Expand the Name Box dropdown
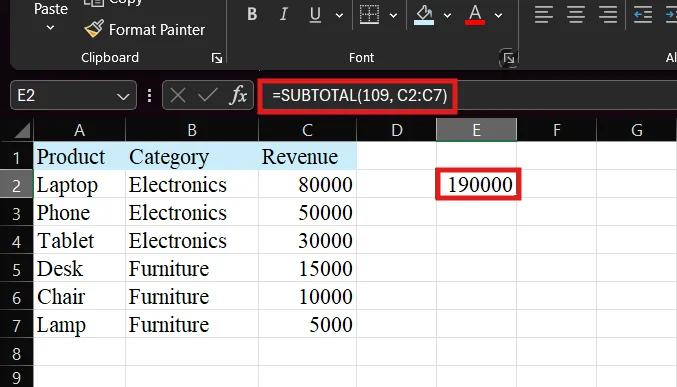Viewport: 677px width, 387px height. [x=123, y=95]
